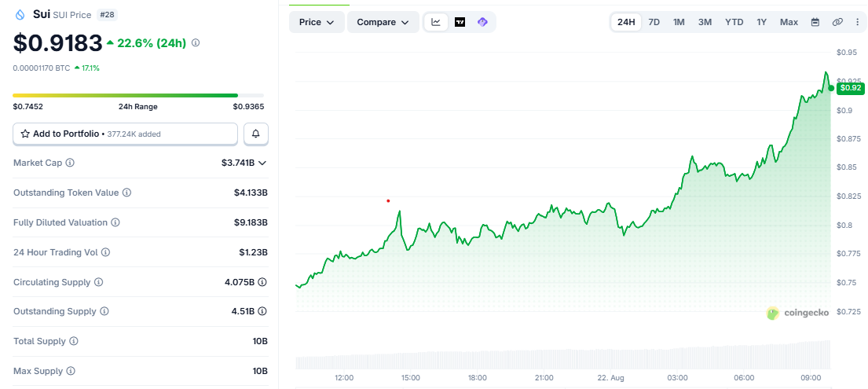The width and height of the screenshot is (868, 389).
Task: Click info icon next to 4.075B value
Action: pos(262,282)
